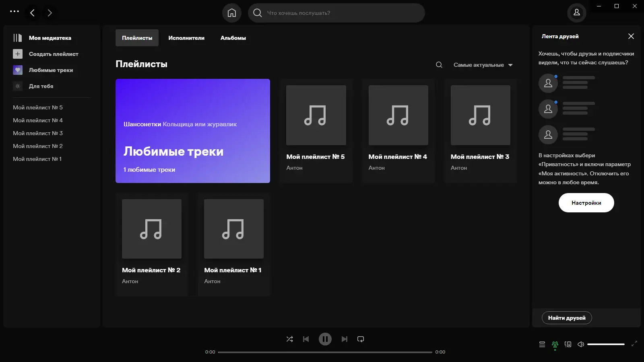The image size is (644, 362).
Task: Select Мой плейлист № 4 in the sidebar
Action: (x=38, y=120)
